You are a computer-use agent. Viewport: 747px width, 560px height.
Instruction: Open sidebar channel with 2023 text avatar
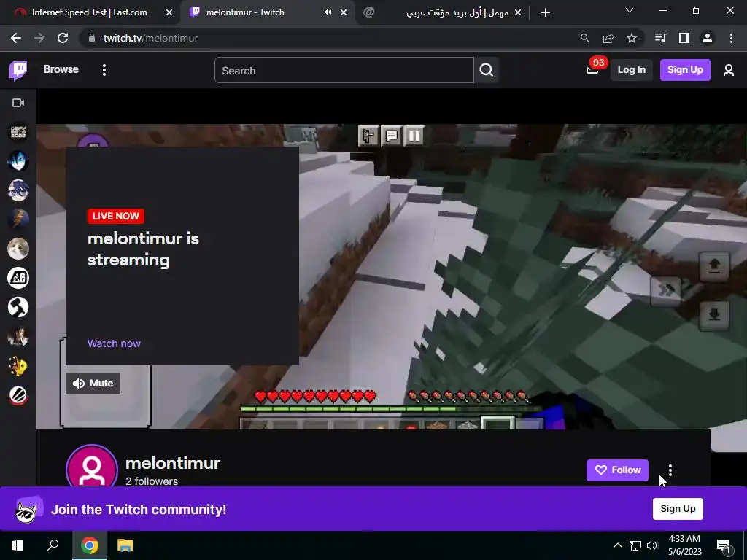18,132
